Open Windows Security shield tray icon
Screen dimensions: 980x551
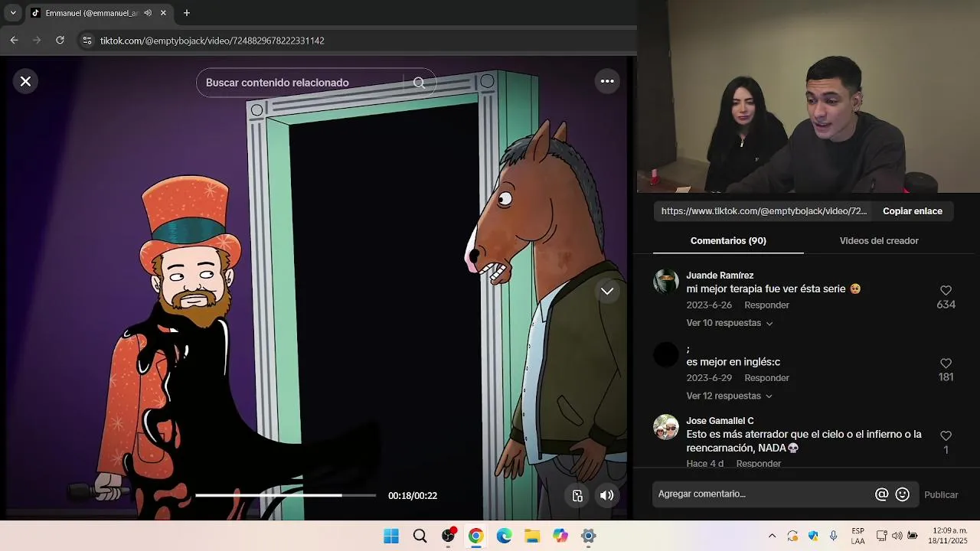813,536
